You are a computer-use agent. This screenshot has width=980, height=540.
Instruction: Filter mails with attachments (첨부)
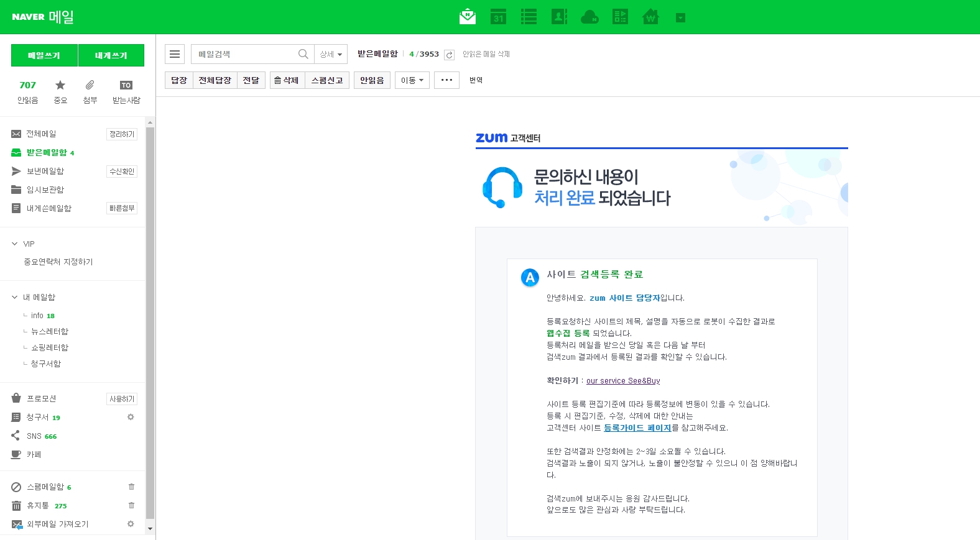[x=90, y=91]
